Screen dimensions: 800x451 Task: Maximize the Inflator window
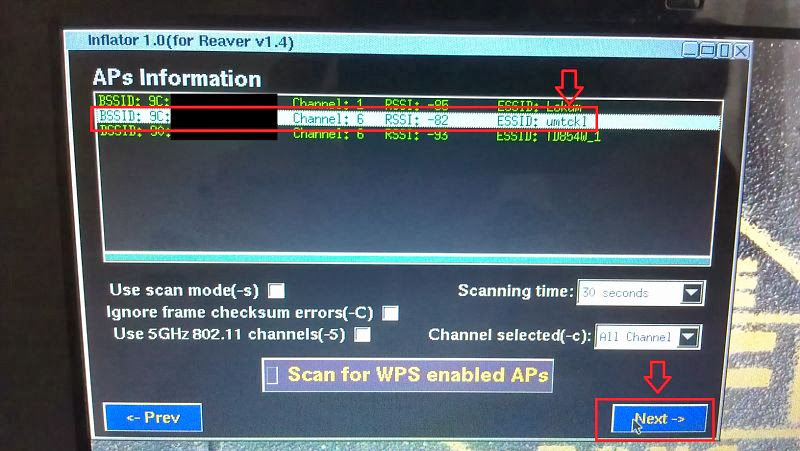point(707,50)
